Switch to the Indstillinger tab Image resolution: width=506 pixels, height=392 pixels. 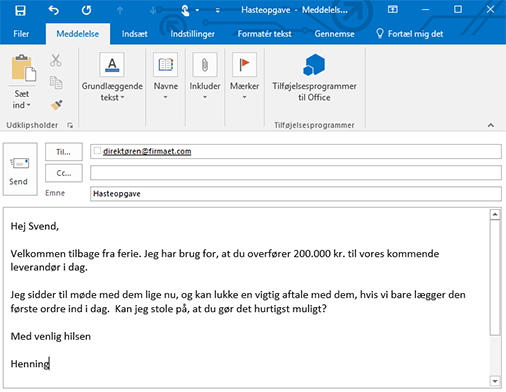pos(192,34)
